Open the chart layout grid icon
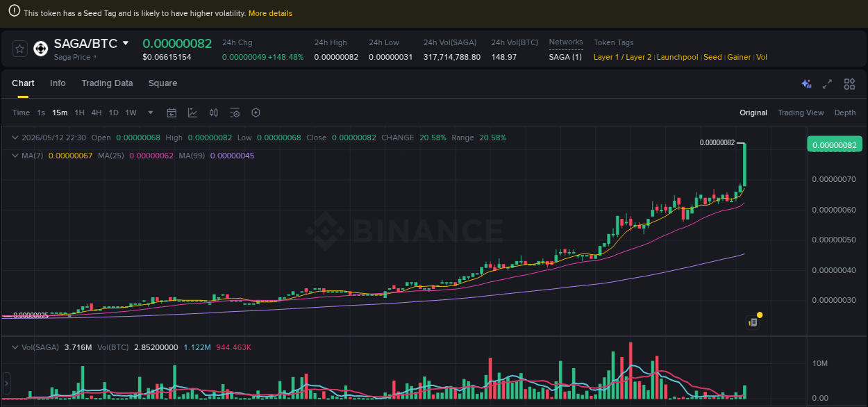This screenshot has height=407, width=868. pos(849,84)
